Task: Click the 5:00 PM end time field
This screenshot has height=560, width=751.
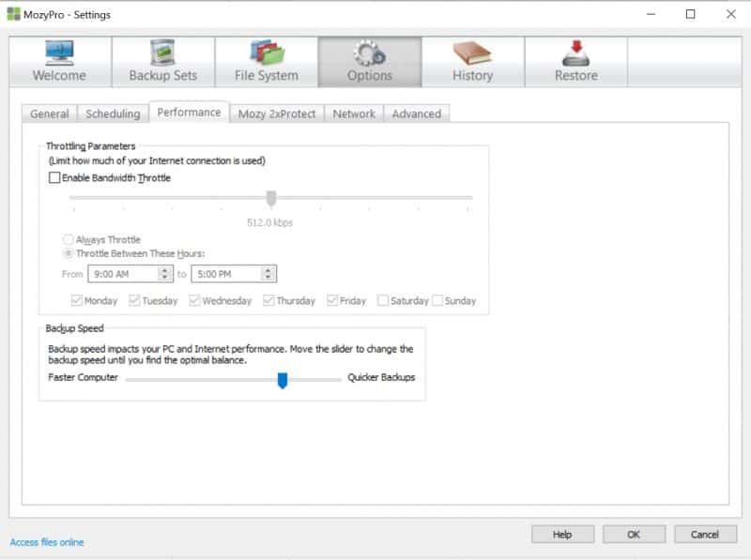Action: click(234, 274)
